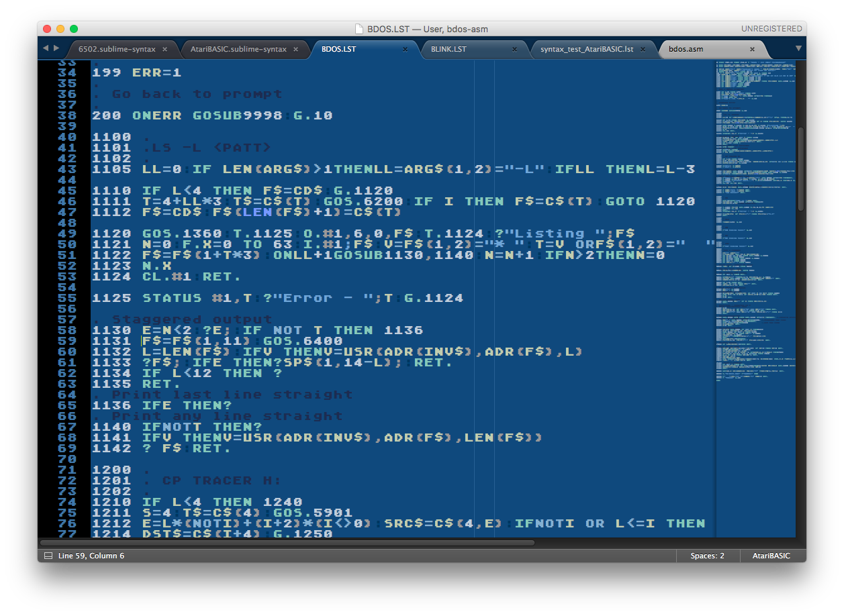Viewport: 844px width, 616px height.
Task: Click UNREGISTERED label in title bar
Action: [771, 29]
